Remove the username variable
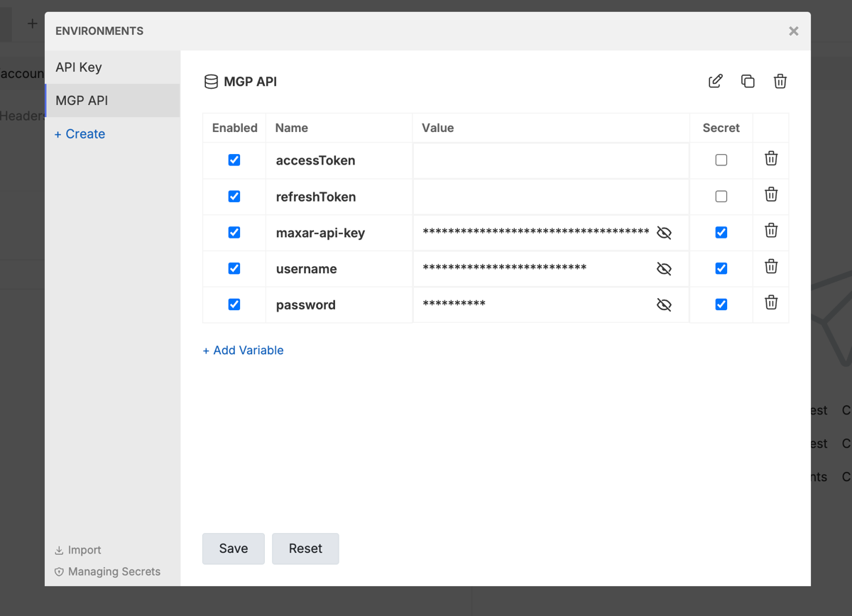This screenshot has width=852, height=616. 771,266
